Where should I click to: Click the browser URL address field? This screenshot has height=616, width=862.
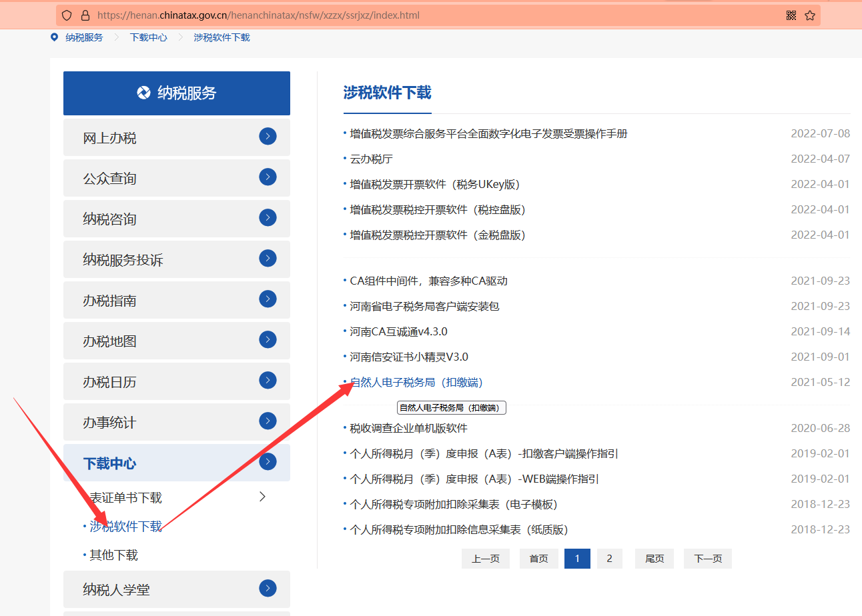pos(438,15)
